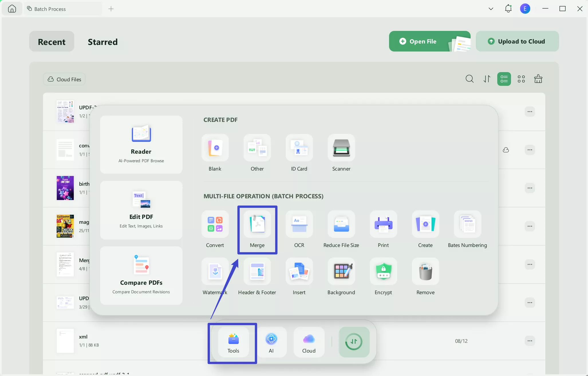Select the Merge batch tool
The image size is (588, 376).
257,229
